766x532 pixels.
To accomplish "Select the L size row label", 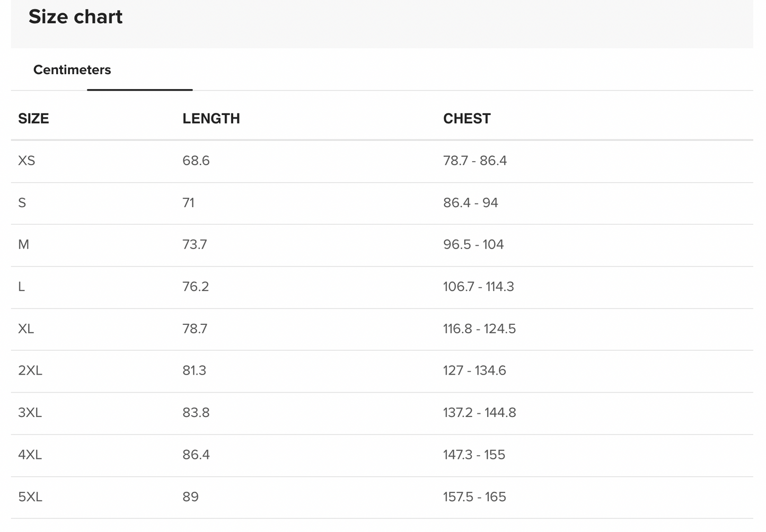I will [x=22, y=287].
